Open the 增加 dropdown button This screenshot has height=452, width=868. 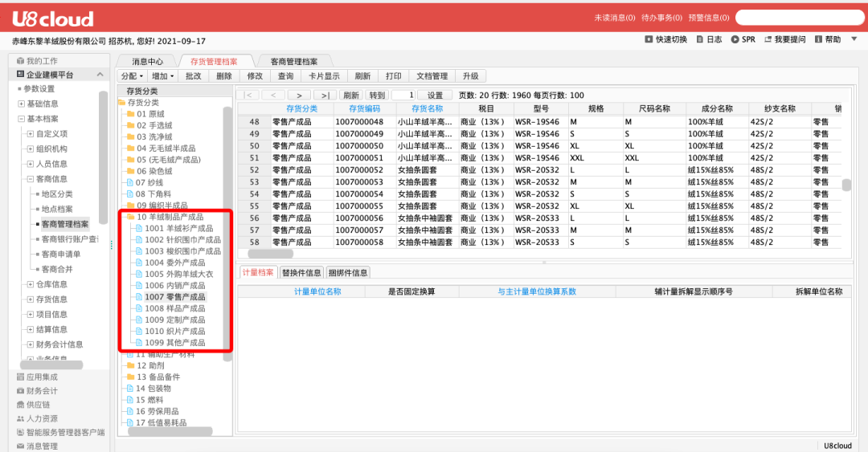pyautogui.click(x=162, y=76)
